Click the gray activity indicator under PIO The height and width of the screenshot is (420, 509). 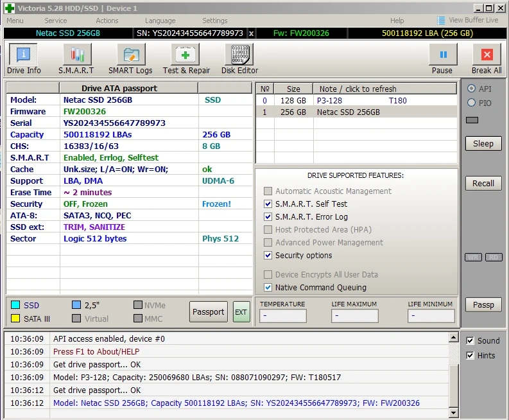point(472,120)
